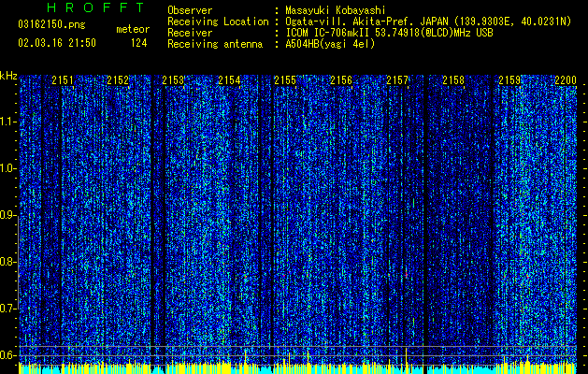Click the name Masayuki Kobayashi
Image resolution: width=588 pixels, height=374 pixels.
pos(336,10)
